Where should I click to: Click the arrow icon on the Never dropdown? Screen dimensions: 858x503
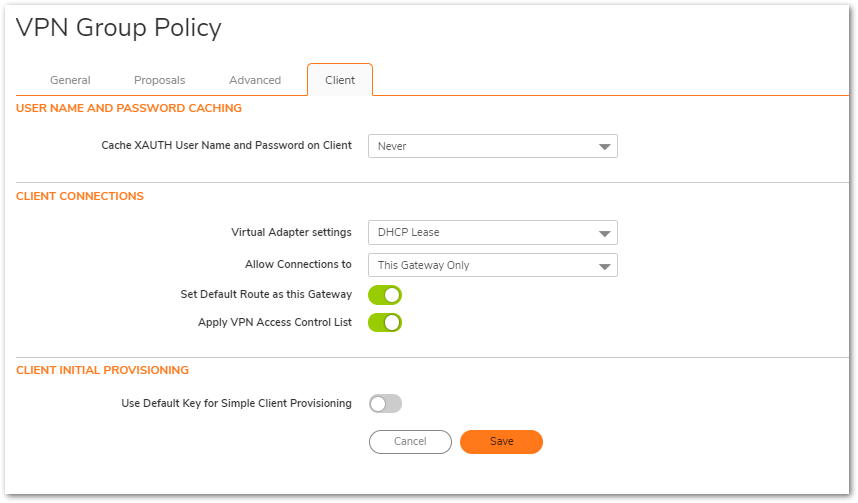point(604,147)
